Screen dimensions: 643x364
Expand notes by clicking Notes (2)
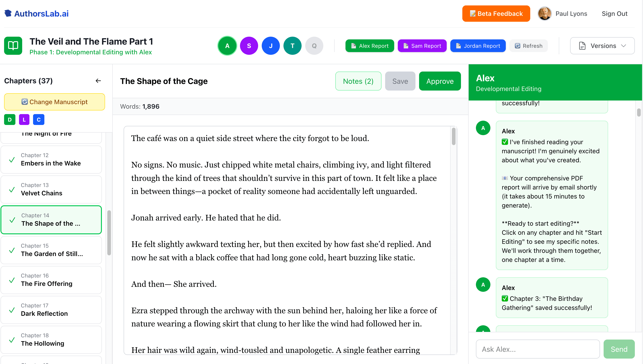pos(358,81)
